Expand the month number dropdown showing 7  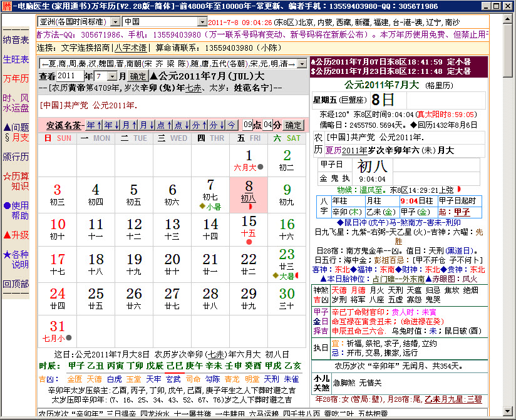point(113,76)
